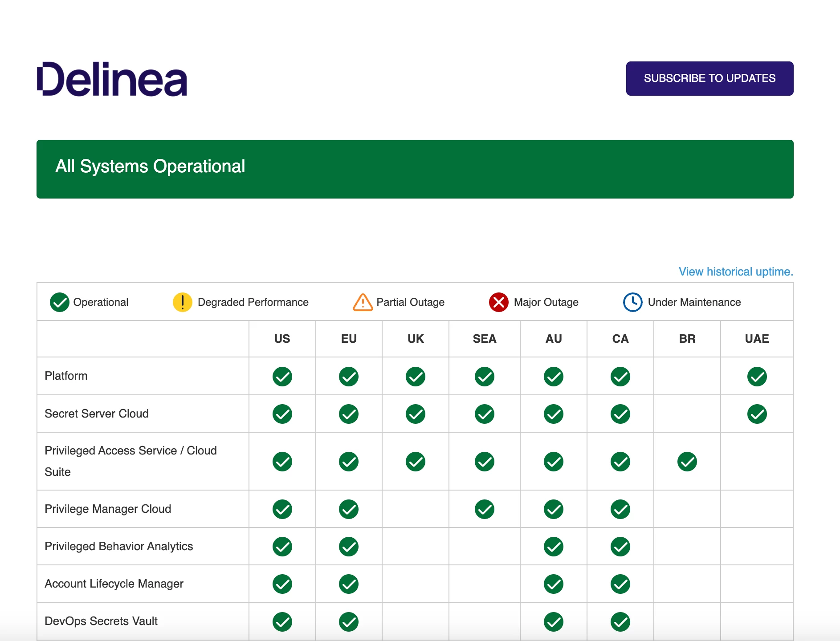Click the DevOps Secrets Vault row label

click(x=101, y=621)
